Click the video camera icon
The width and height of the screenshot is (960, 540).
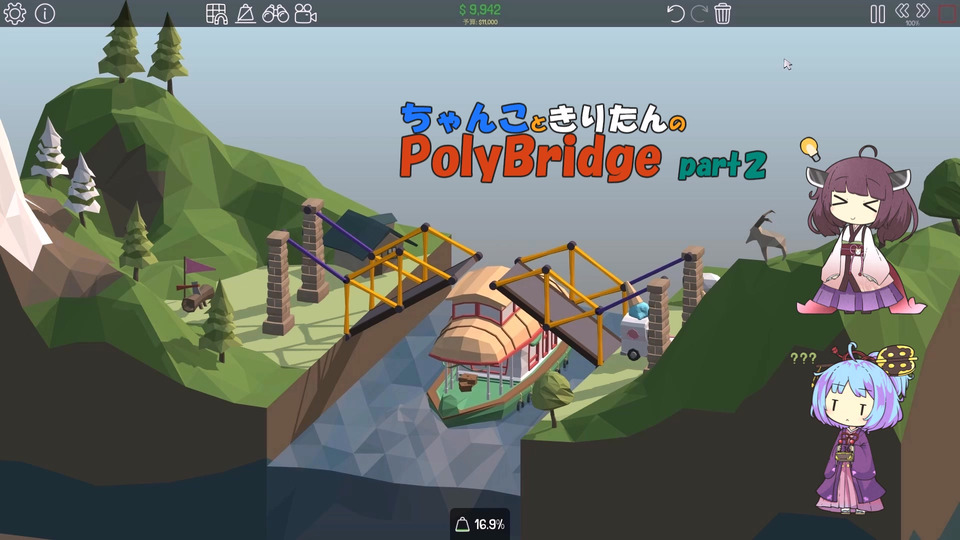(306, 13)
